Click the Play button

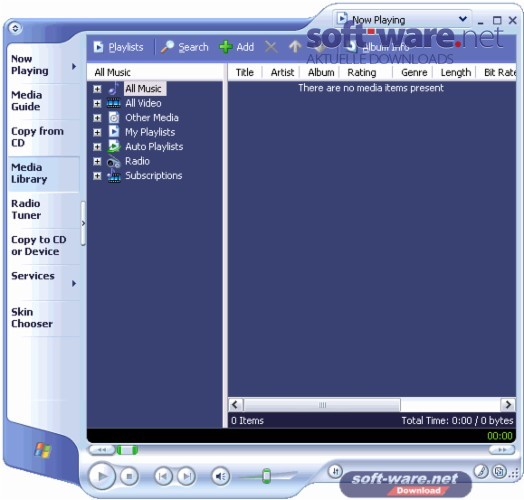coord(102,476)
